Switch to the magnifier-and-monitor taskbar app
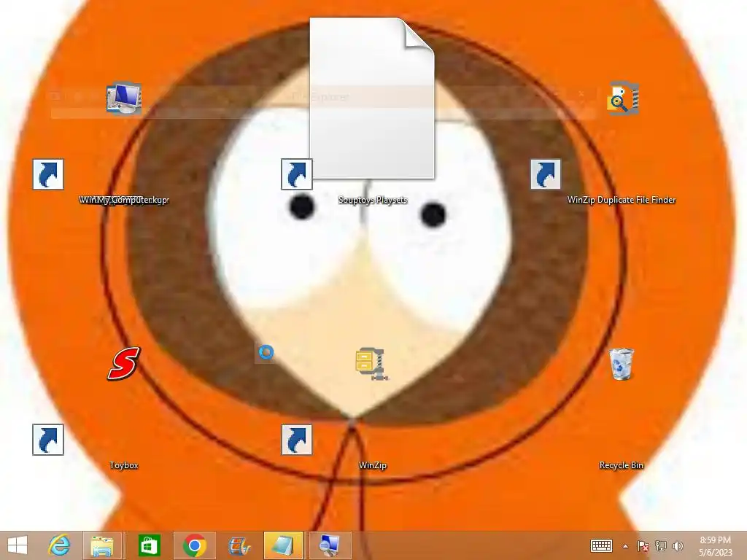 click(330, 545)
